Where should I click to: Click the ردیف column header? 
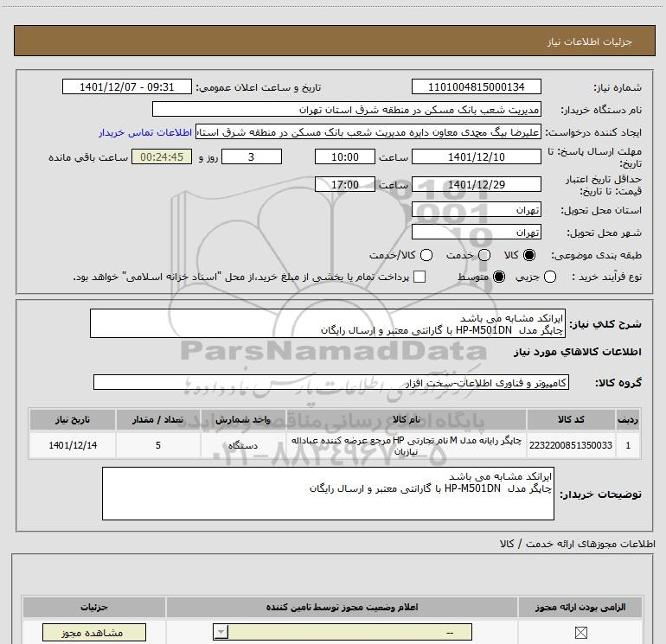pos(628,419)
